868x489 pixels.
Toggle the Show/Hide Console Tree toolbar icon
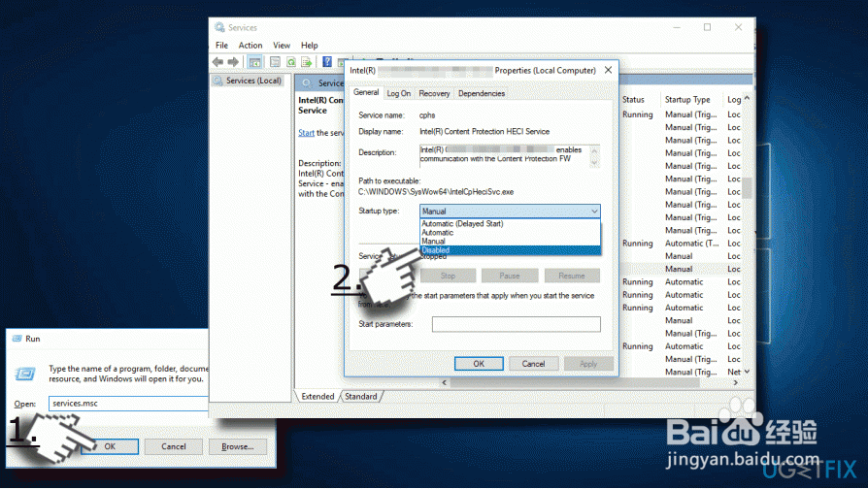[x=254, y=62]
